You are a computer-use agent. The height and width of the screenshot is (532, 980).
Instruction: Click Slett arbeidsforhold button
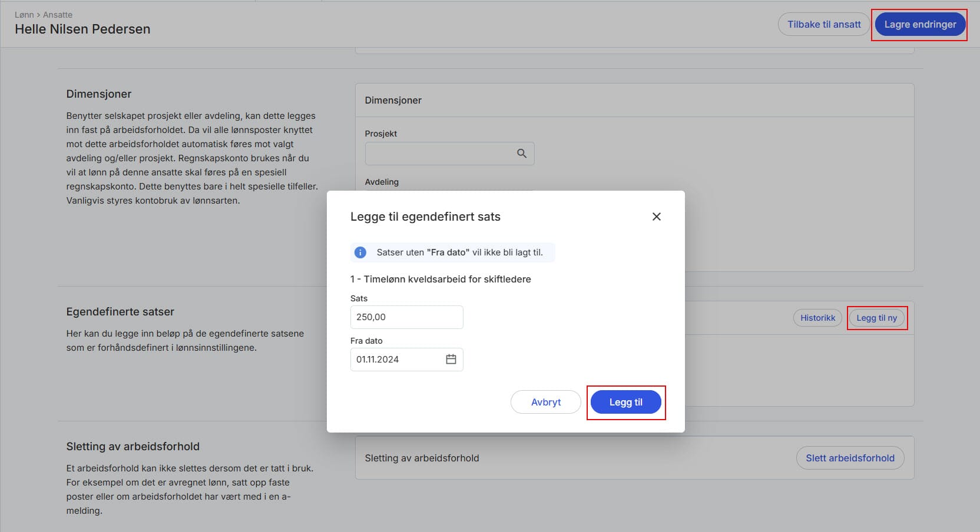click(850, 458)
